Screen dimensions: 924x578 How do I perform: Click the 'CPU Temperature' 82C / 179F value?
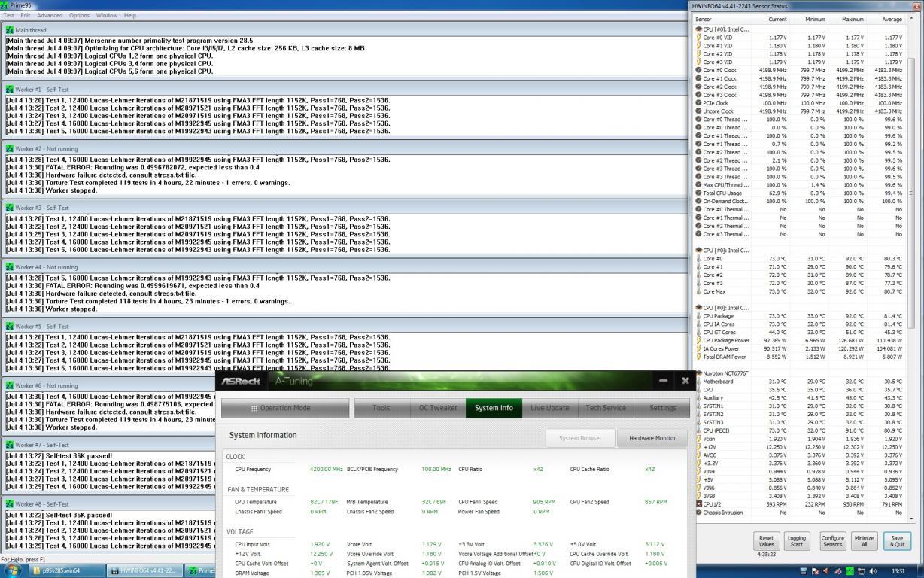click(324, 502)
